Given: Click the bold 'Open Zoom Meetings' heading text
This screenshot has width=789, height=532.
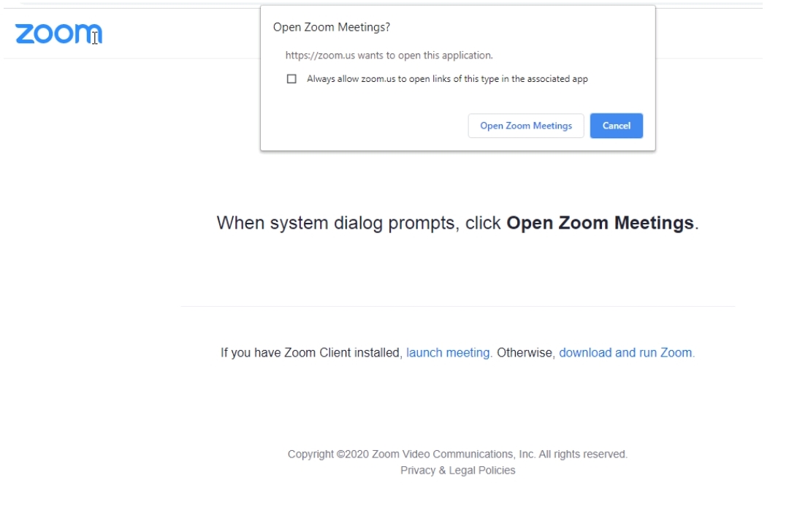Looking at the screenshot, I should click(599, 223).
